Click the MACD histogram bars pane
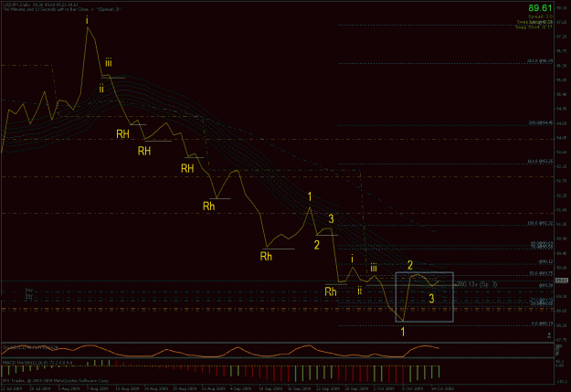The height and width of the screenshot is (392, 571). [277, 372]
